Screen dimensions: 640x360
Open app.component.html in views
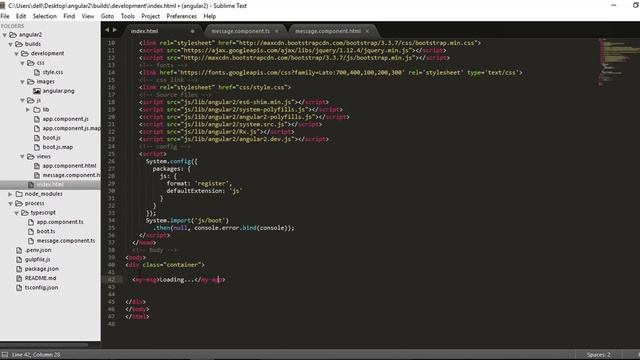point(69,166)
